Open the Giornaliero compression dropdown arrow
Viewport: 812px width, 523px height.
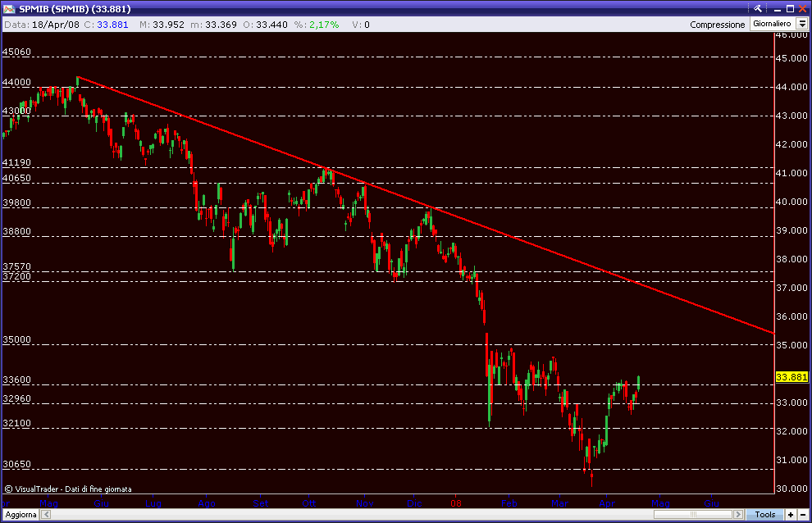(x=802, y=25)
